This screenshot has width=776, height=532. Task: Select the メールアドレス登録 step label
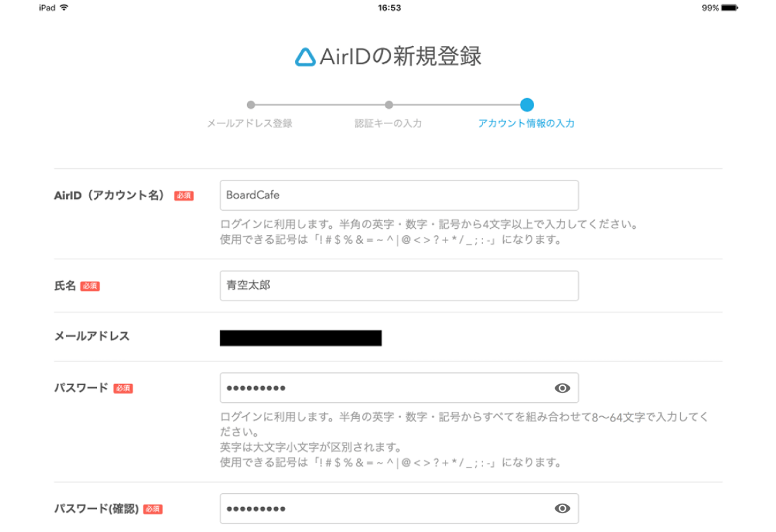250,123
